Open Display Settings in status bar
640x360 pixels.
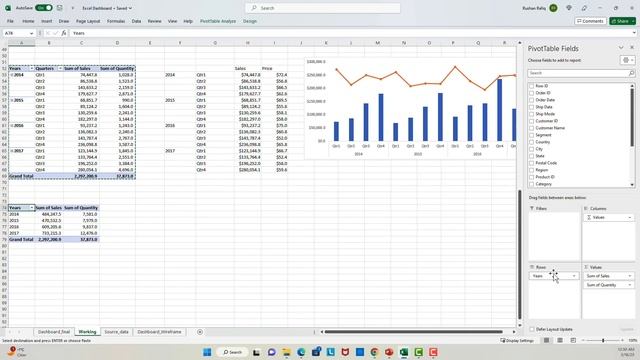tap(517, 340)
